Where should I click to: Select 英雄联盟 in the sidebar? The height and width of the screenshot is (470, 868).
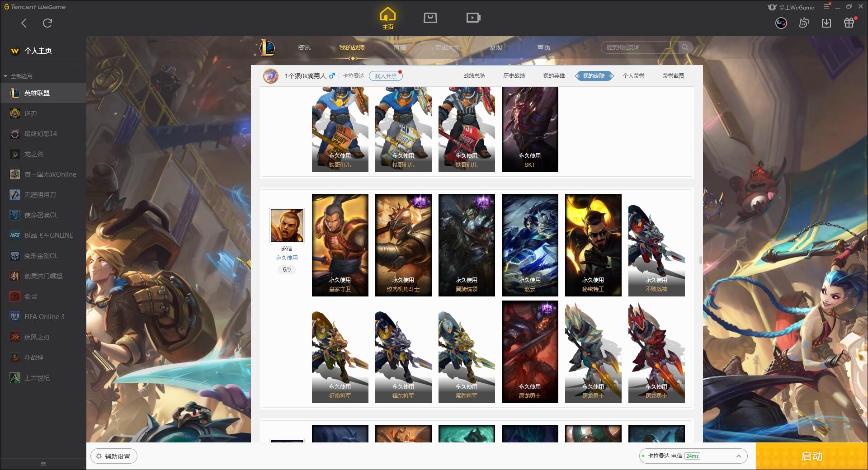(43, 93)
